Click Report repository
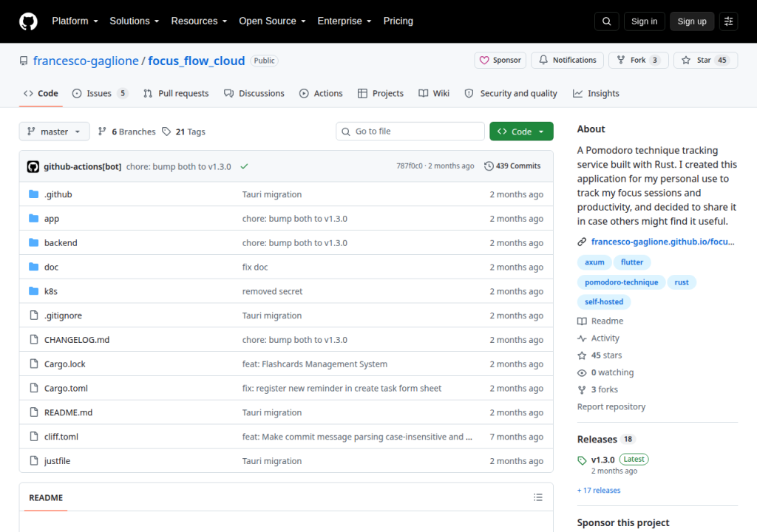 (611, 406)
